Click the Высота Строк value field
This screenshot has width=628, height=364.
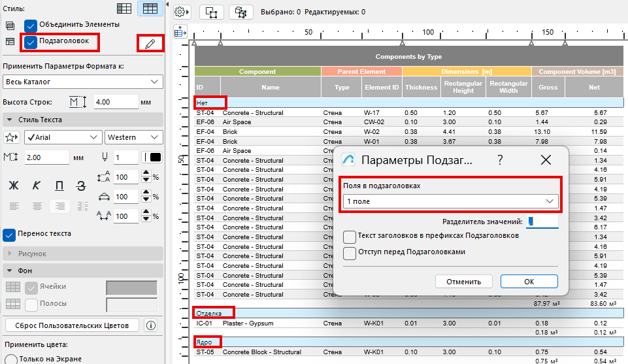coord(115,102)
